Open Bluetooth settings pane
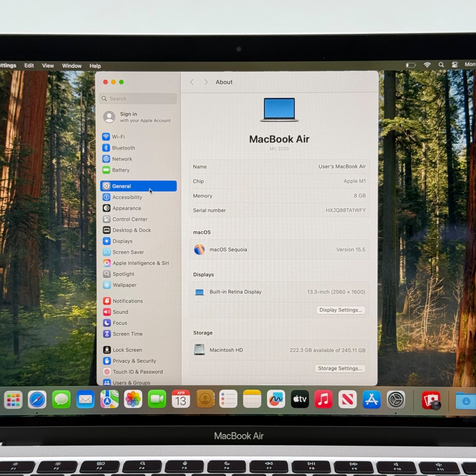This screenshot has width=476, height=476. (x=123, y=148)
